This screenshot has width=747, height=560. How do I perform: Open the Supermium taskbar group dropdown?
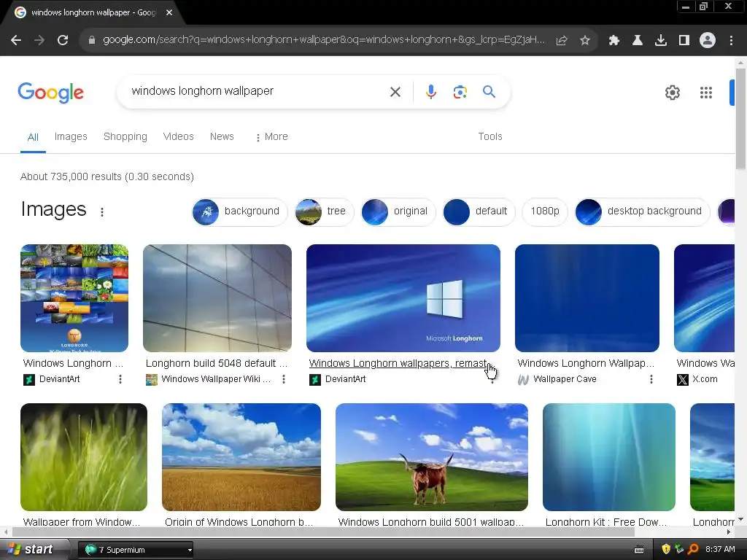click(x=190, y=550)
